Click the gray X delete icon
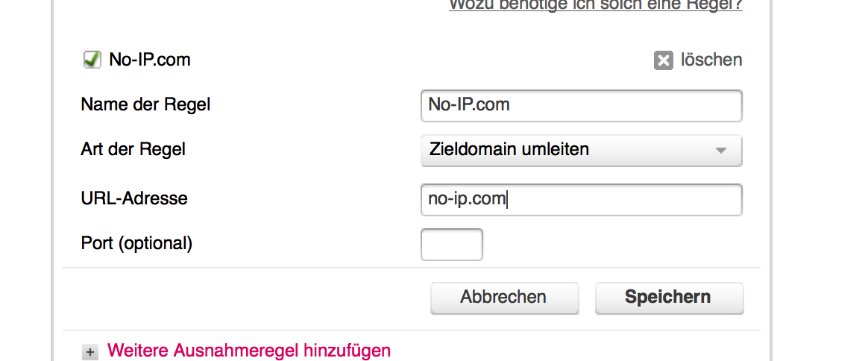 (663, 60)
